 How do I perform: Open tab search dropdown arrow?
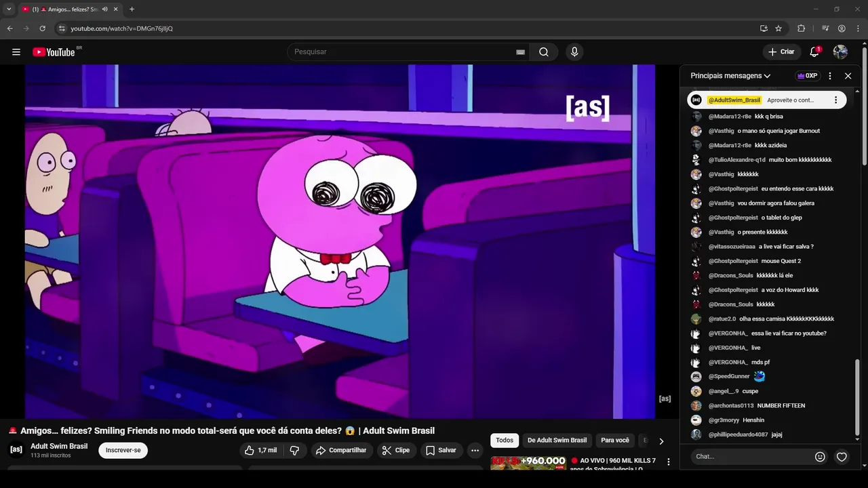(x=9, y=9)
